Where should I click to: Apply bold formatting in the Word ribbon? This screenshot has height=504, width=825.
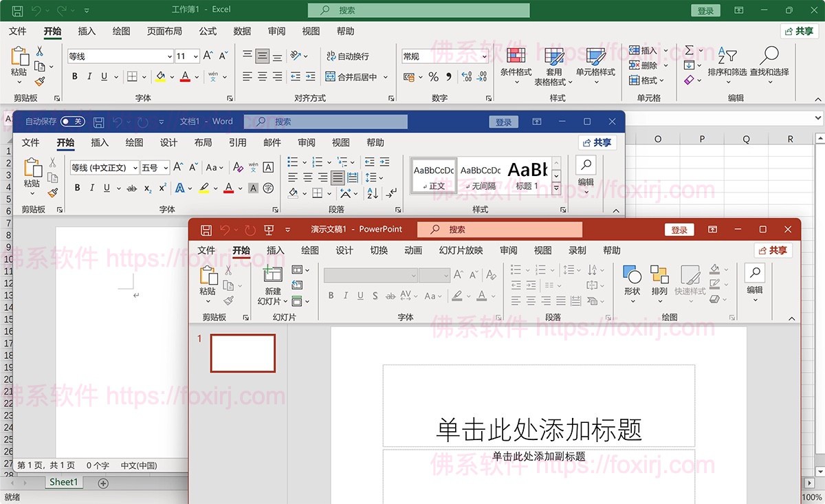77,188
